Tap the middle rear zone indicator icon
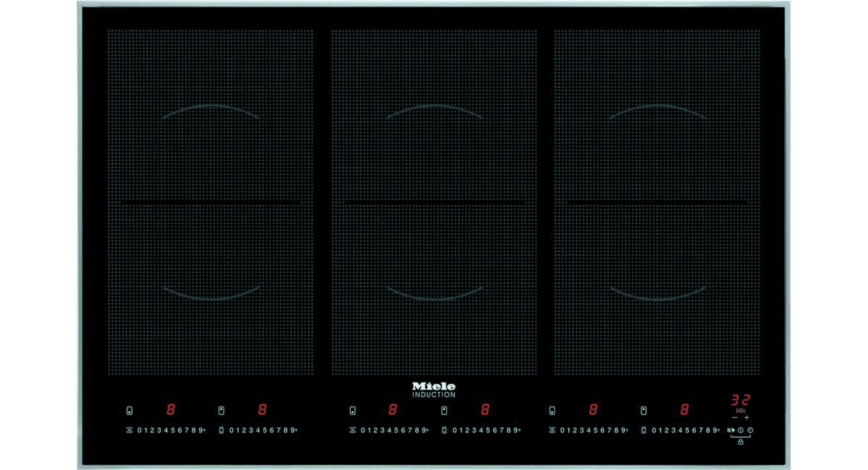 pos(444,410)
